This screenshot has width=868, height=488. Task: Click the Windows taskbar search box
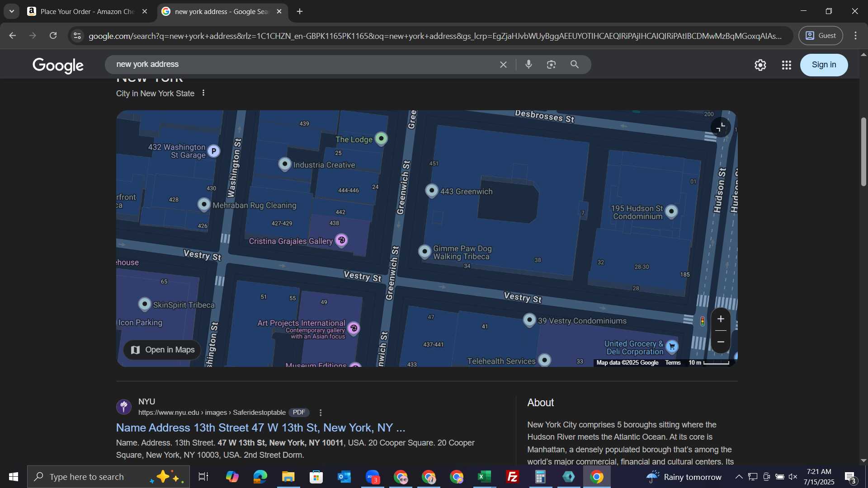[x=108, y=477]
